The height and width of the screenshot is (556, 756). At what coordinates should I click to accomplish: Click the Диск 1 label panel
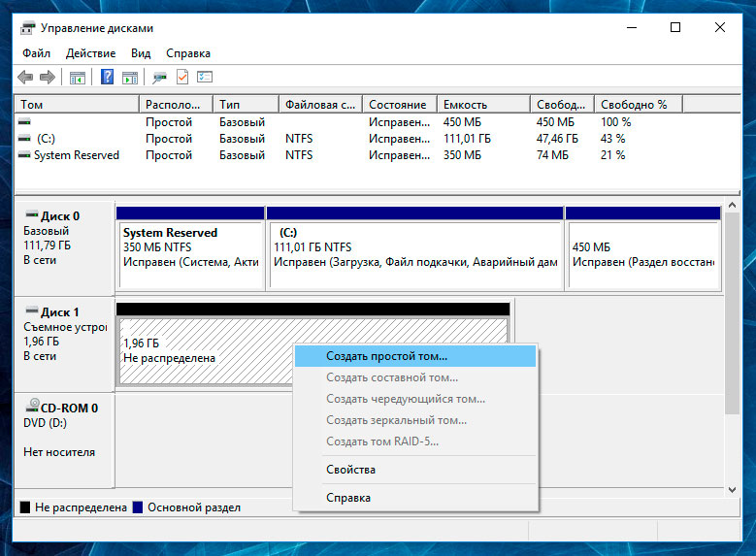pyautogui.click(x=65, y=344)
